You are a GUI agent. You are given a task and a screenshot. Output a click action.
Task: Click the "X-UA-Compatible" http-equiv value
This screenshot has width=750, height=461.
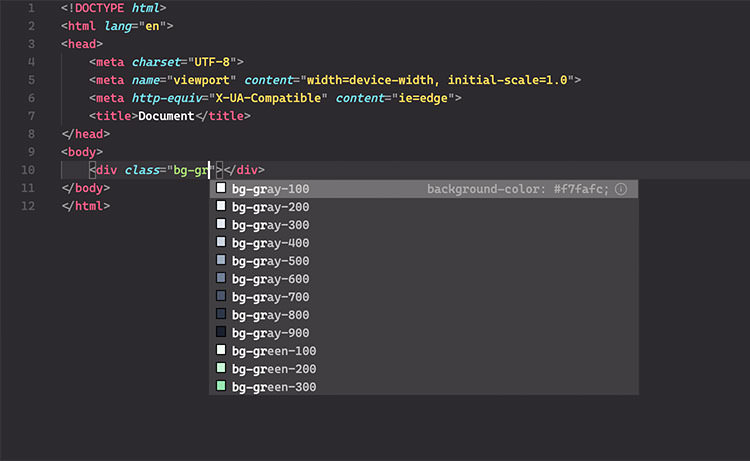[x=268, y=98]
